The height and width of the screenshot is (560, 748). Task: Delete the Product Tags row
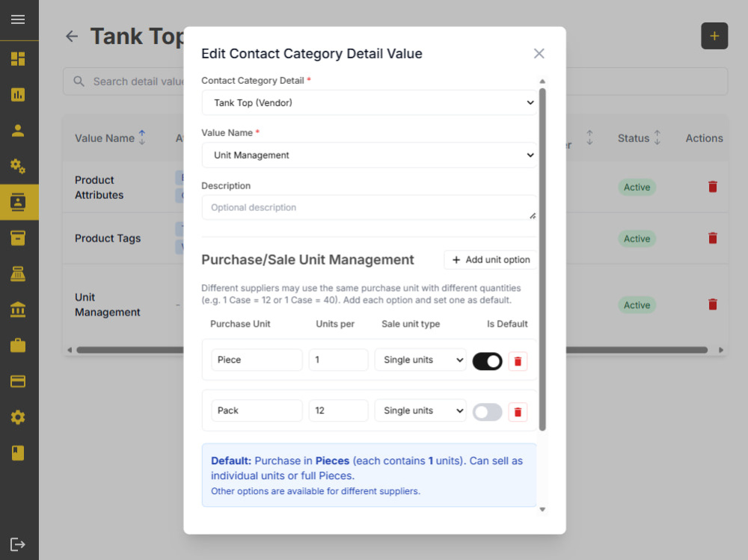tap(713, 238)
